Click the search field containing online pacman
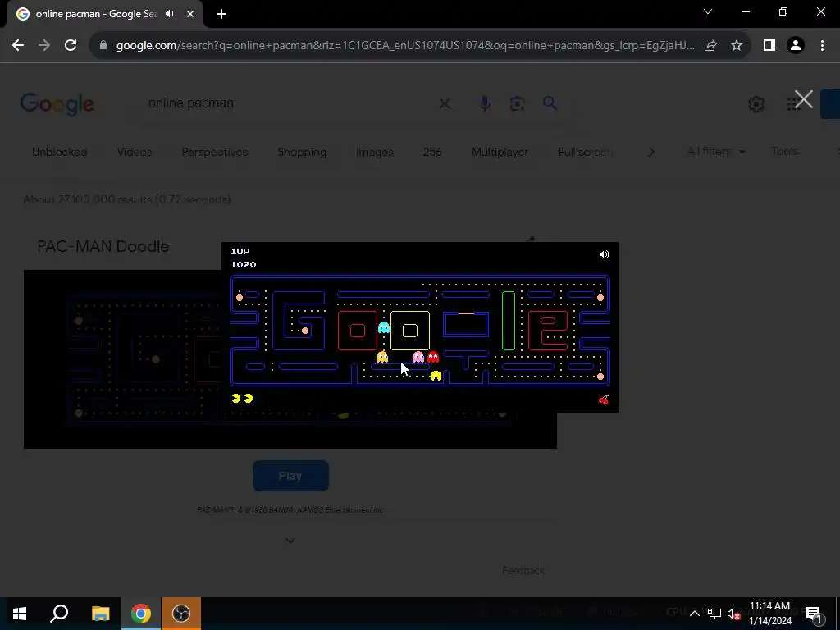The height and width of the screenshot is (630, 840). pos(290,103)
